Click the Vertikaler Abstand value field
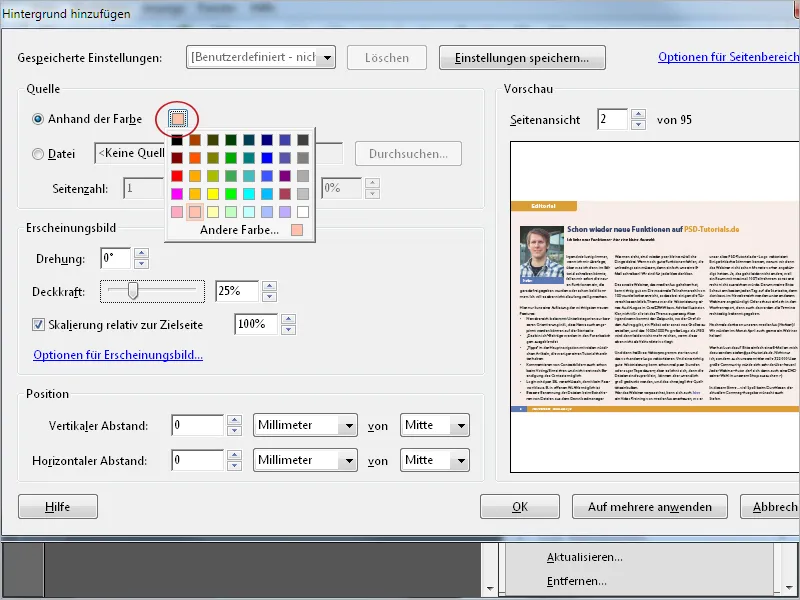The width and height of the screenshot is (800, 600). [198, 425]
